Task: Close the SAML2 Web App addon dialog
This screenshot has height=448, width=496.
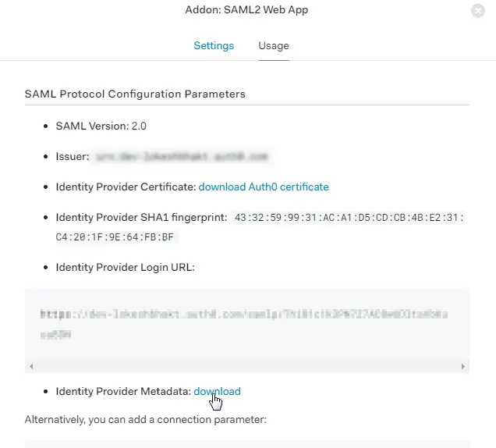Action: tap(477, 11)
